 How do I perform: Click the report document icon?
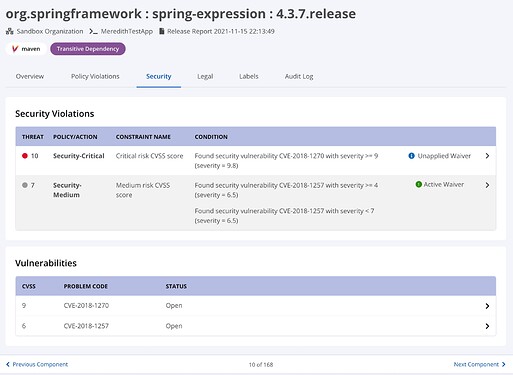162,31
